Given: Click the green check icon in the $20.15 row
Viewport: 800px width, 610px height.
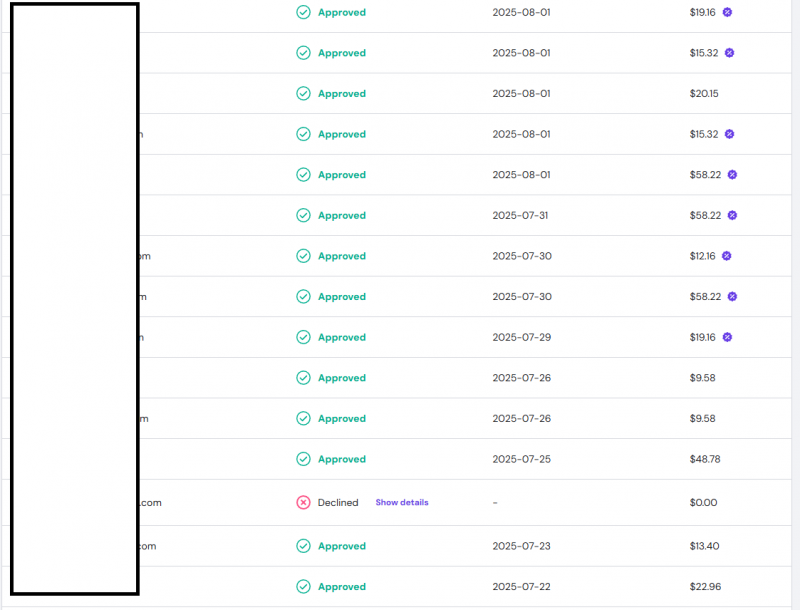Looking at the screenshot, I should (x=303, y=93).
